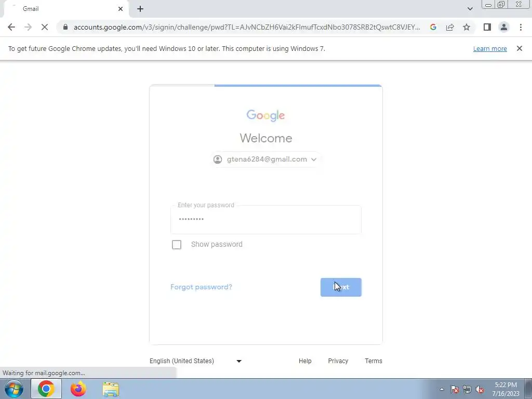Click the Next button

pyautogui.click(x=341, y=287)
